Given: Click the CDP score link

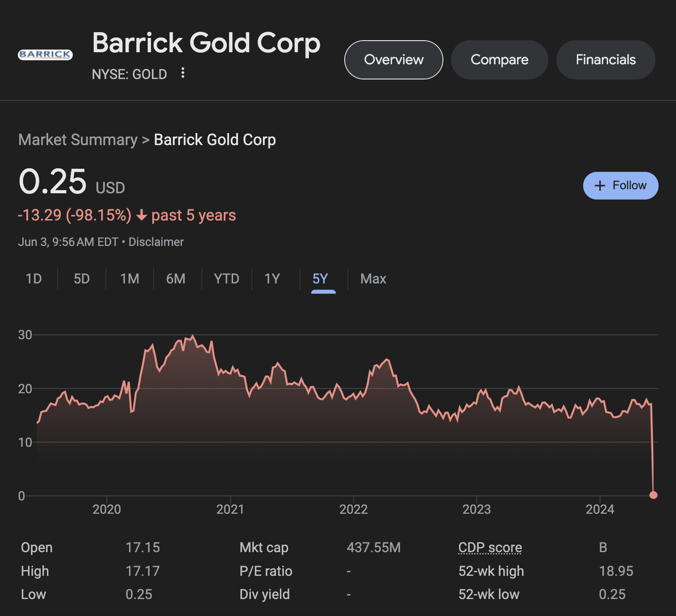Looking at the screenshot, I should (490, 548).
